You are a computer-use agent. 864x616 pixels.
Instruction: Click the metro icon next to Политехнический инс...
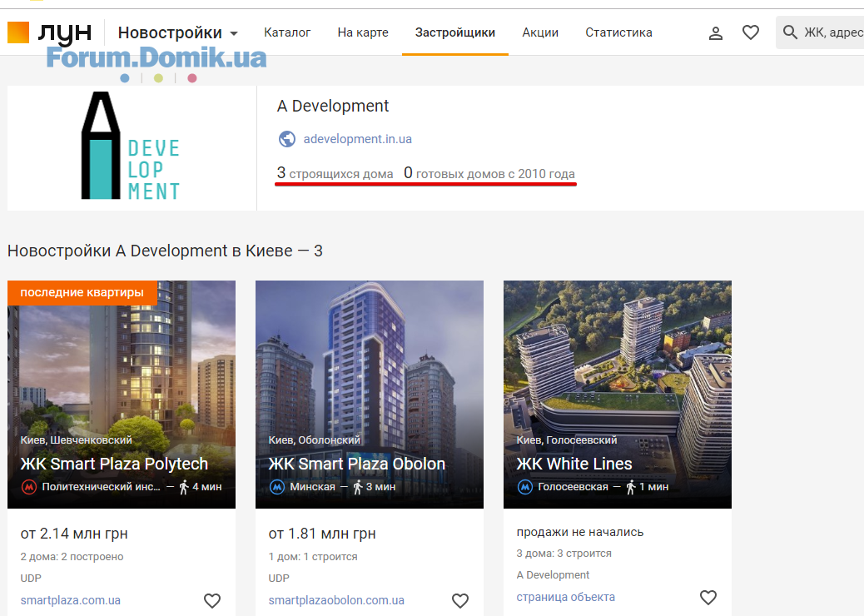coord(28,487)
